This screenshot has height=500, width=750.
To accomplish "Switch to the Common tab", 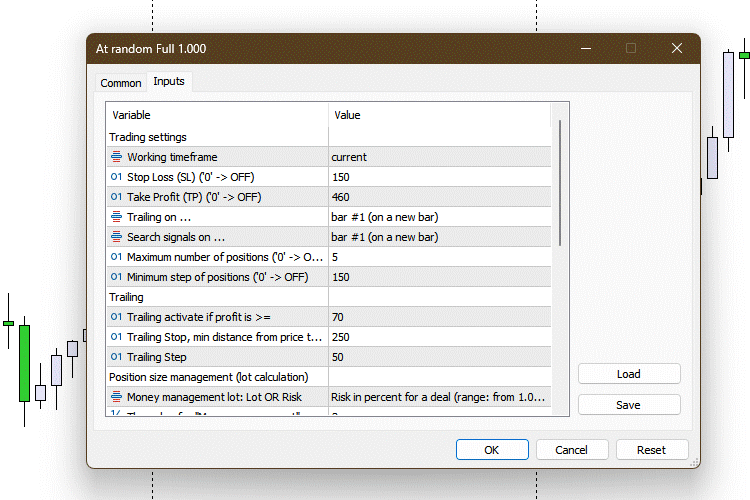I will click(121, 83).
